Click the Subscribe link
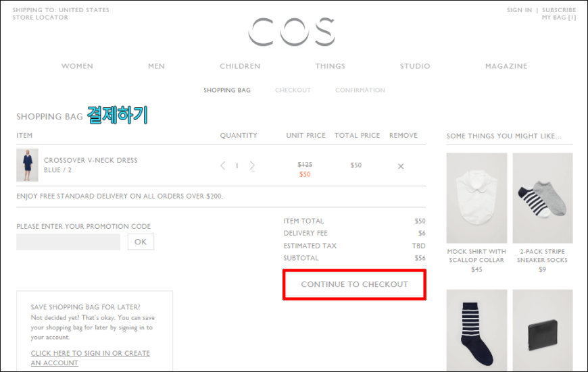Screen dimensions: 588x372 559,10
